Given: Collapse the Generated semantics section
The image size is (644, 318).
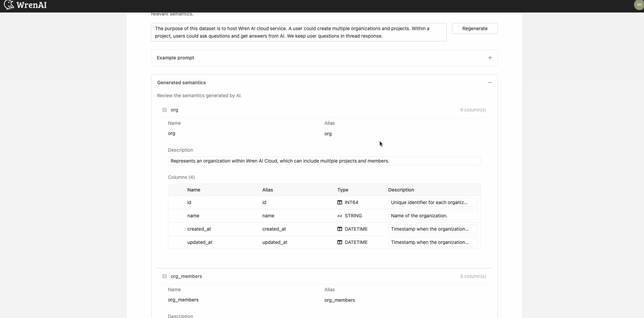Looking at the screenshot, I should click(490, 82).
